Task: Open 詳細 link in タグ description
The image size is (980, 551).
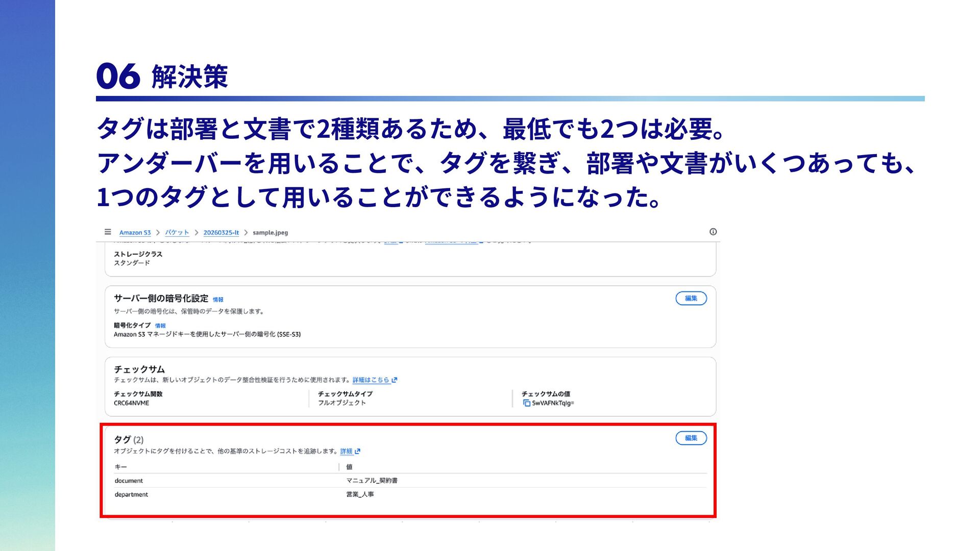Action: pos(346,452)
